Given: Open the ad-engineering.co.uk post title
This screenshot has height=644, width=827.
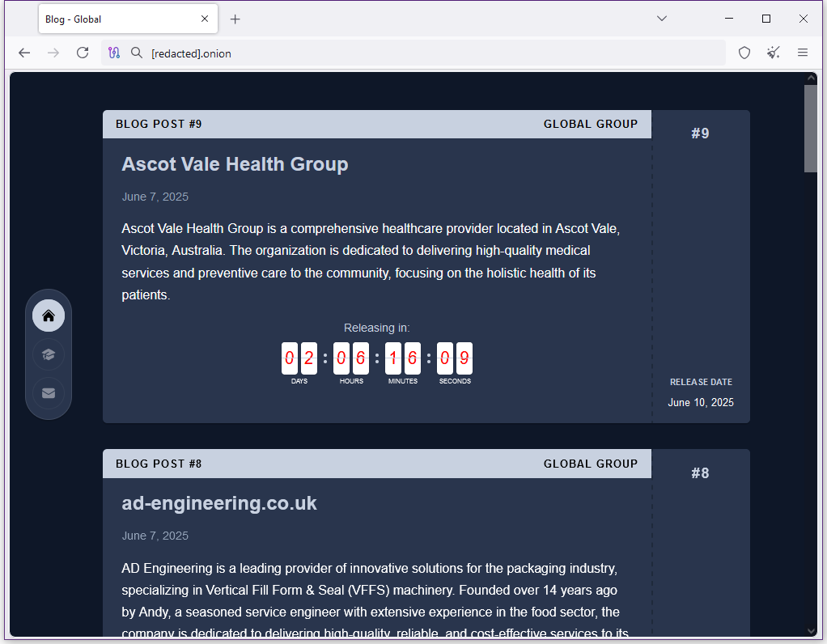Looking at the screenshot, I should coord(219,503).
